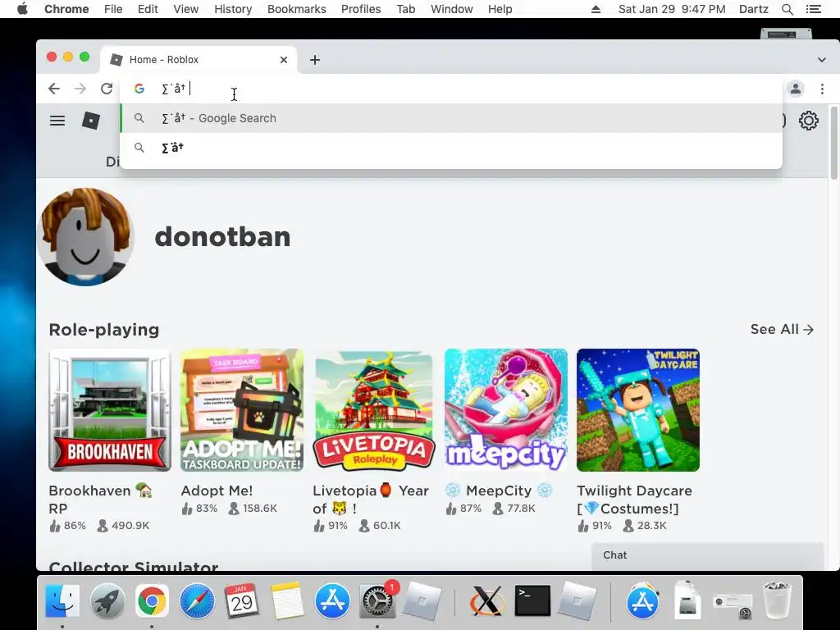Click the Chrome icon in Dock
The width and height of the screenshot is (840, 630).
click(x=152, y=601)
